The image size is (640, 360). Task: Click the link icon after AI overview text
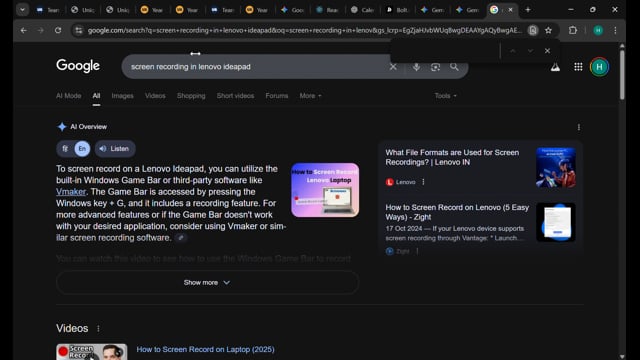coord(181,238)
